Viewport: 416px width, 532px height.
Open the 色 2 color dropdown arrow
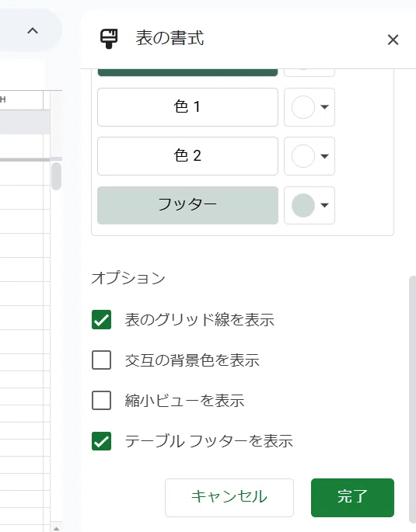[325, 156]
